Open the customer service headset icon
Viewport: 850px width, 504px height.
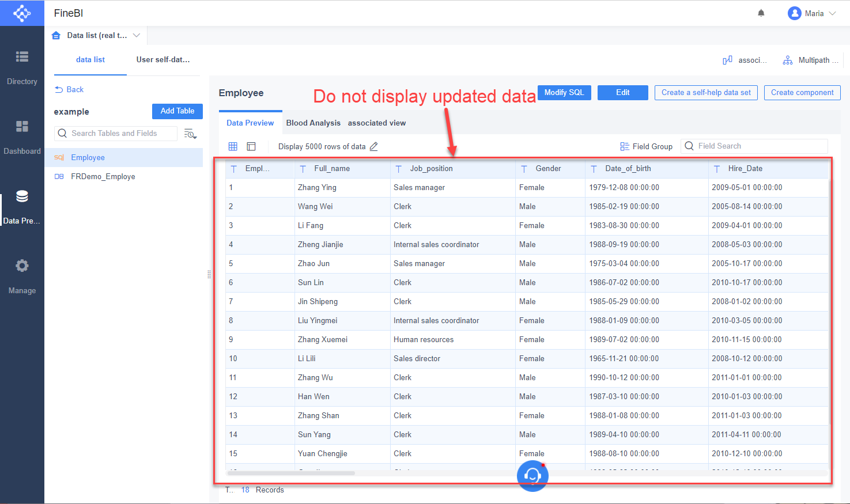[532, 476]
